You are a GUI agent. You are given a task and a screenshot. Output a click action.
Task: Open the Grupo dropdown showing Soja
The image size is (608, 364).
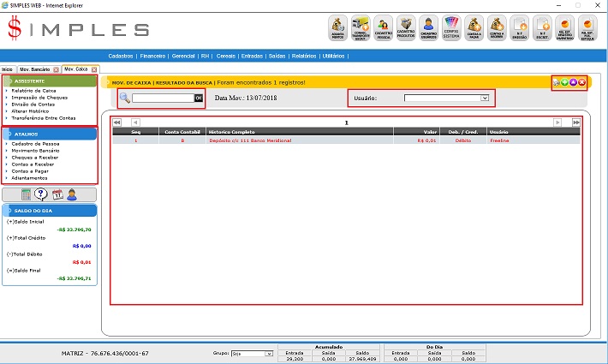click(254, 353)
